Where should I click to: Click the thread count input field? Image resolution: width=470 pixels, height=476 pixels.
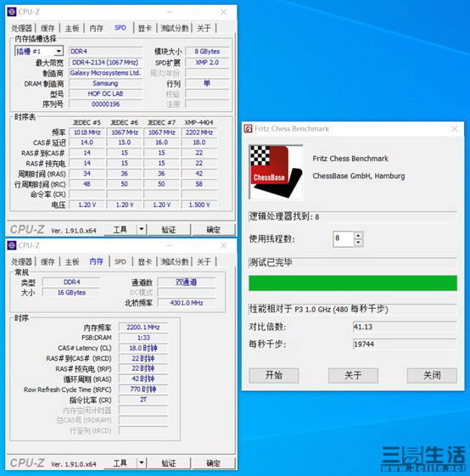click(344, 239)
